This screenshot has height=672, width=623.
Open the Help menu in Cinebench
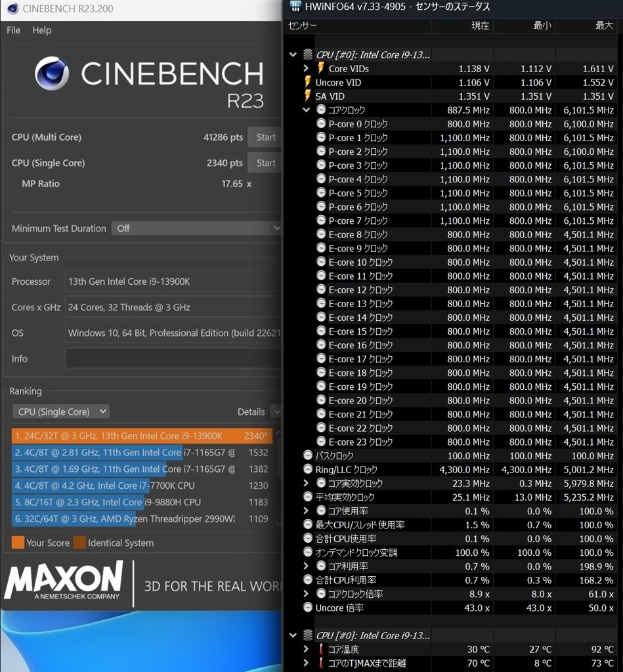pos(41,30)
